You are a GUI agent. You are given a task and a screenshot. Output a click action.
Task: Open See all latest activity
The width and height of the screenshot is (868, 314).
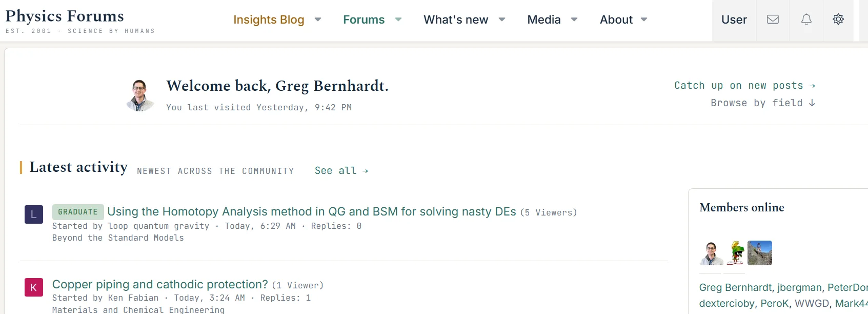341,171
